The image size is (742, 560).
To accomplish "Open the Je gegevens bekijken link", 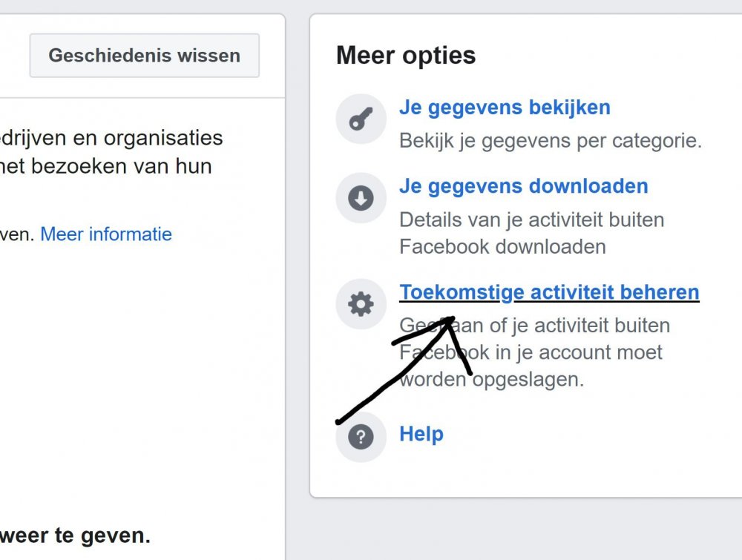I will [x=505, y=108].
